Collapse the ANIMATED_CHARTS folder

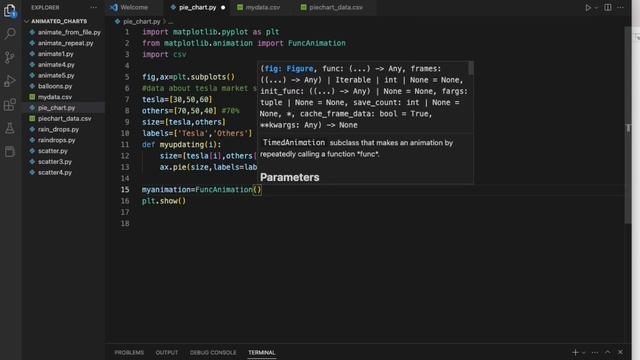point(59,21)
